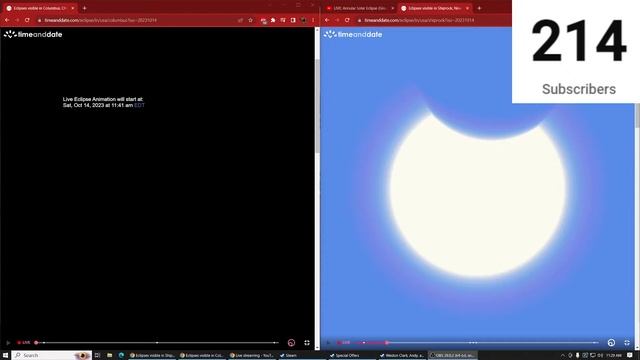
Task: Reload the left Columbus eclipse page
Action: click(27, 20)
